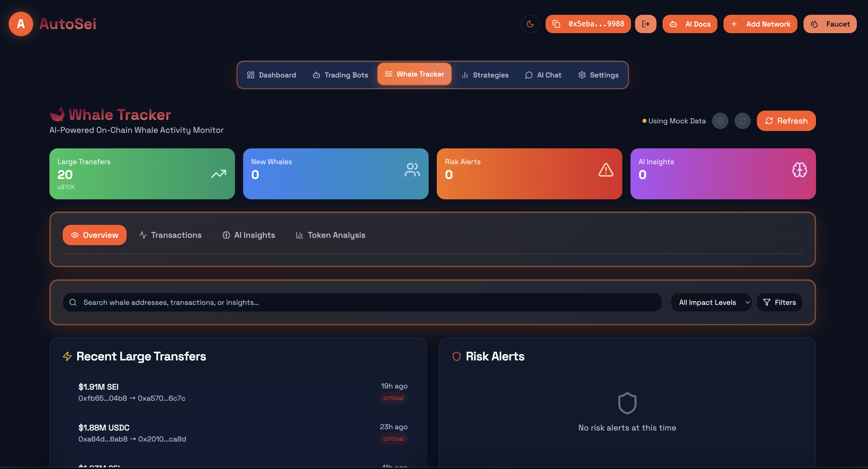Expand All Impact Levels dropdown
The height and width of the screenshot is (469, 868).
(711, 303)
